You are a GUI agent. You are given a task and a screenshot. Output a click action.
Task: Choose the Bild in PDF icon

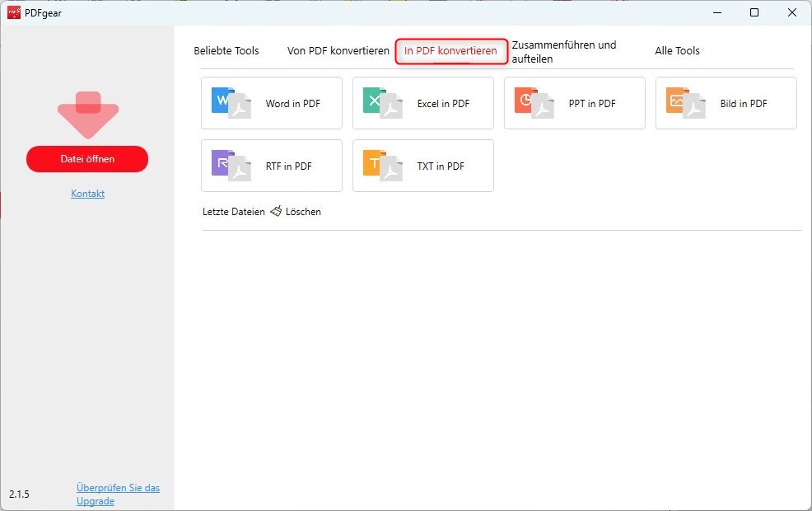click(685, 103)
